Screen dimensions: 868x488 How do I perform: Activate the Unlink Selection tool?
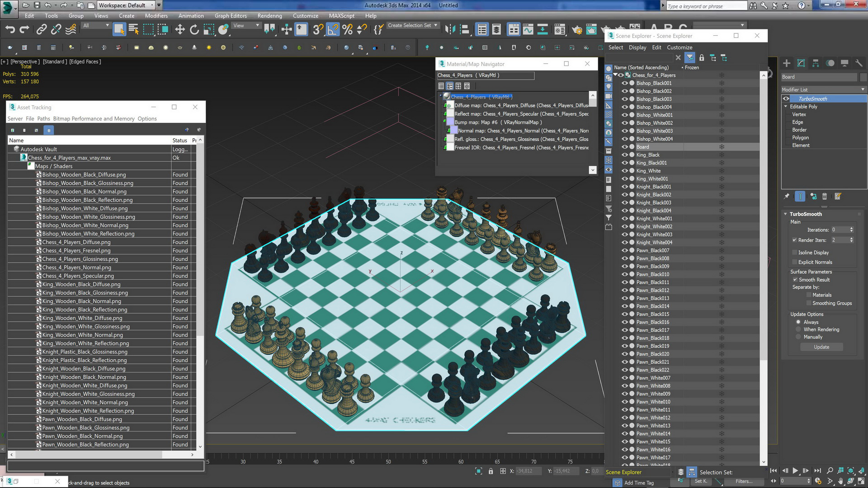click(56, 30)
